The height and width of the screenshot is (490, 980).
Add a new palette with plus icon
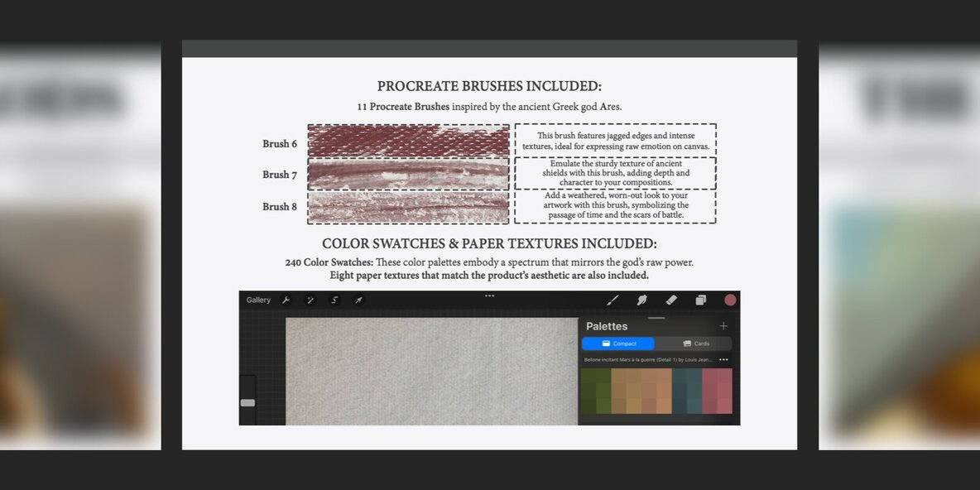point(723,326)
